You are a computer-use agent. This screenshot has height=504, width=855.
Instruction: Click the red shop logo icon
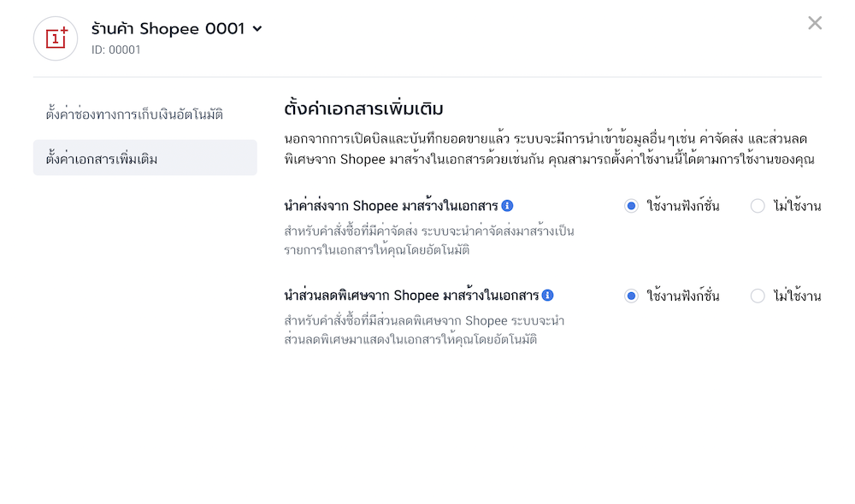[x=56, y=38]
